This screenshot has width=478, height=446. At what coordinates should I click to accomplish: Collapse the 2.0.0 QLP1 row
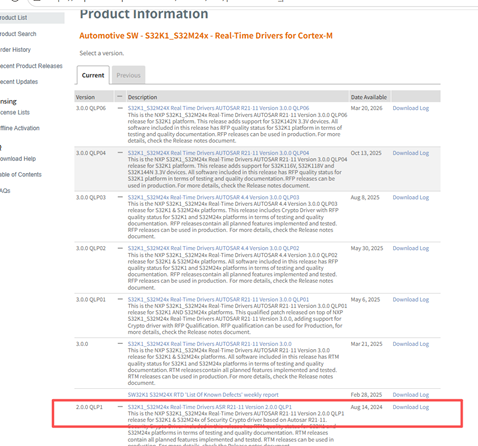click(120, 407)
